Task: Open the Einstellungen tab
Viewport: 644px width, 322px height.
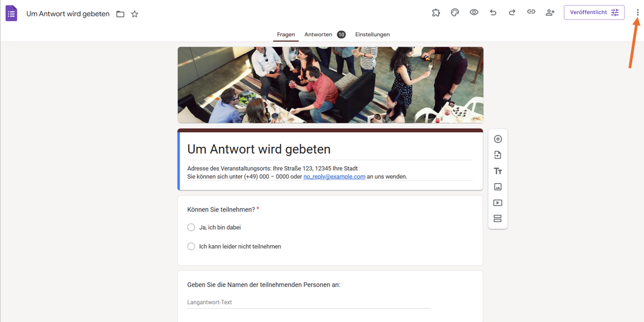Action: point(372,34)
